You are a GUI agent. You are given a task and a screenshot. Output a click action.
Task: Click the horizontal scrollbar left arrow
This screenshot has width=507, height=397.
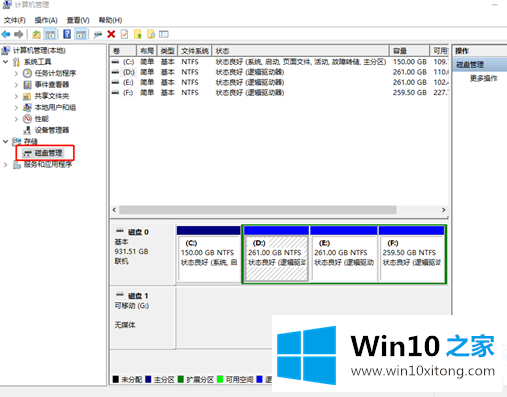coord(114,210)
